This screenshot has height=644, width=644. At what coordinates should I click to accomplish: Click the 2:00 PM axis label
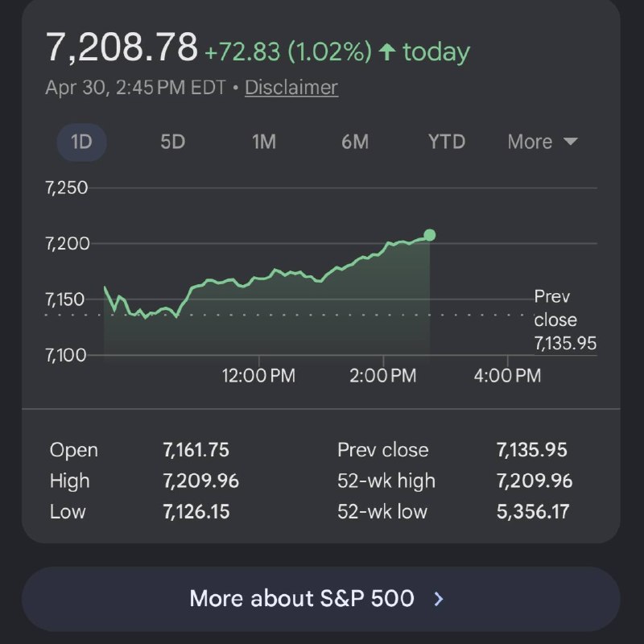382,375
